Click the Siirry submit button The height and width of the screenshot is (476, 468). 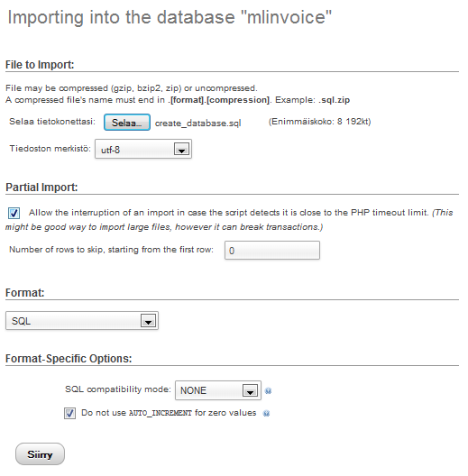coord(40,454)
